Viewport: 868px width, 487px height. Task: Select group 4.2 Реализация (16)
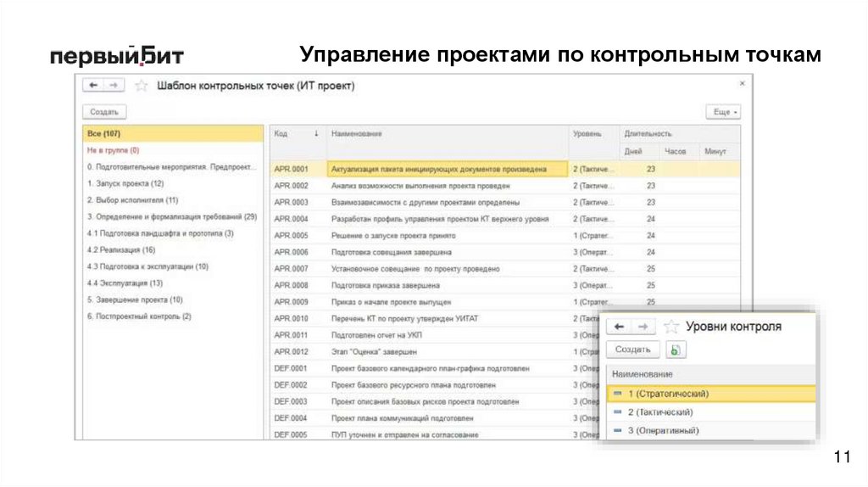[173, 250]
